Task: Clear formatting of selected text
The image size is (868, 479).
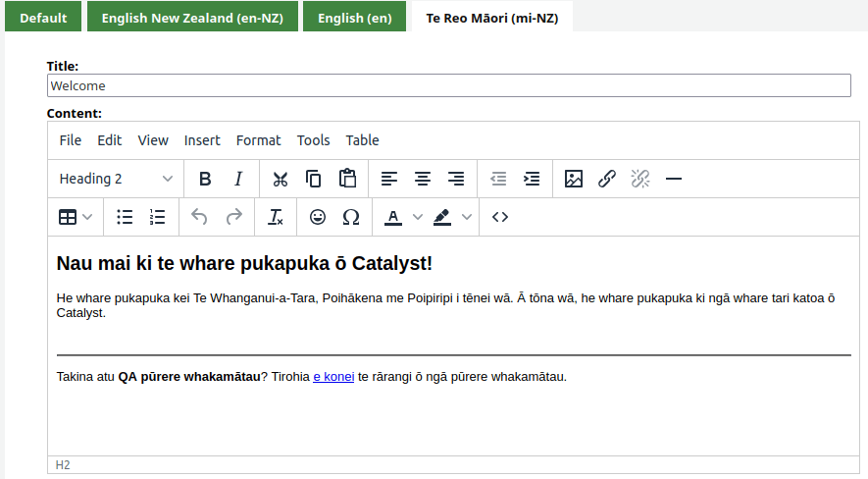Action: point(276,217)
